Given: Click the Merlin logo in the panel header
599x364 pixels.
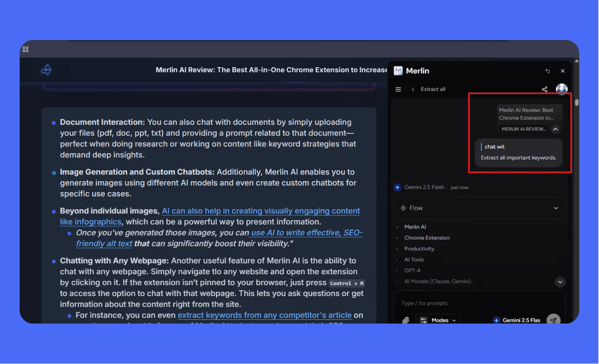Looking at the screenshot, I should [398, 71].
